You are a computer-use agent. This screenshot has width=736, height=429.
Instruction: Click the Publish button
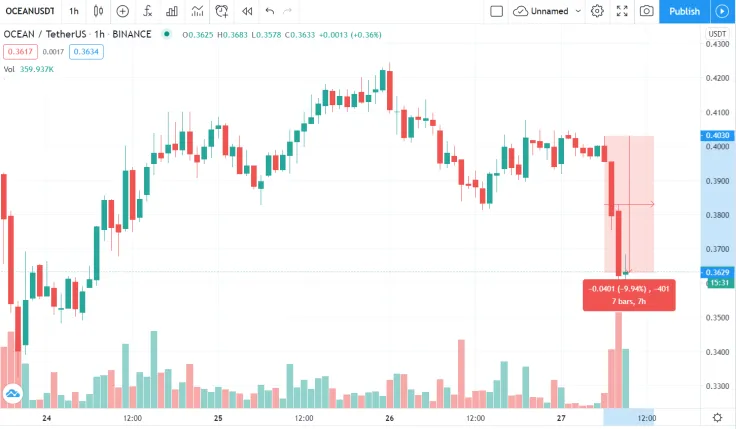coord(684,11)
